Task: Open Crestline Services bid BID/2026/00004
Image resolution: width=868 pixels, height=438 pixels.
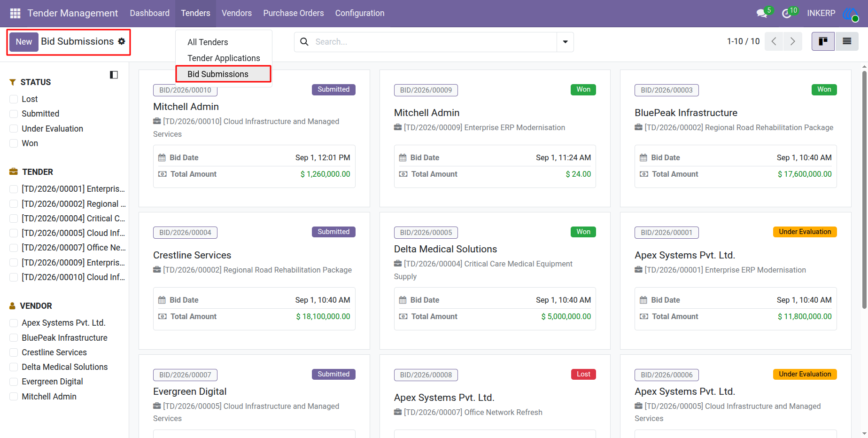Action: 254,281
